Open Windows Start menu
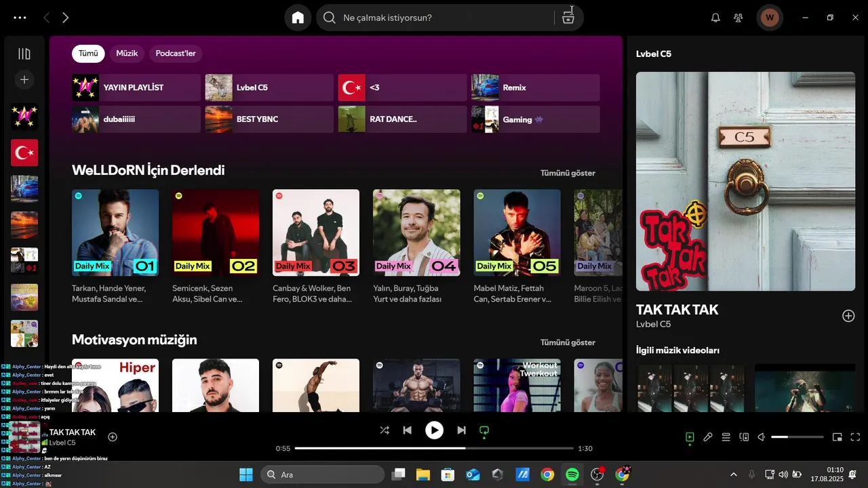 tap(245, 474)
